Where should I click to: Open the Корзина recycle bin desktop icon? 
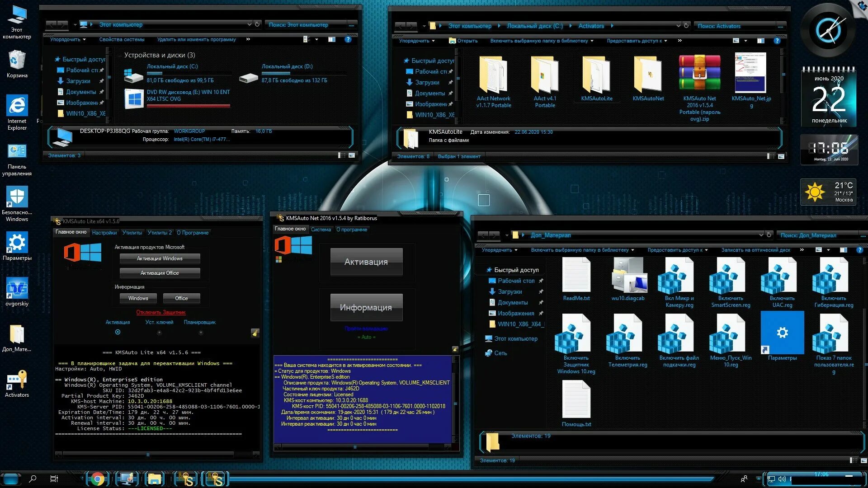(17, 63)
